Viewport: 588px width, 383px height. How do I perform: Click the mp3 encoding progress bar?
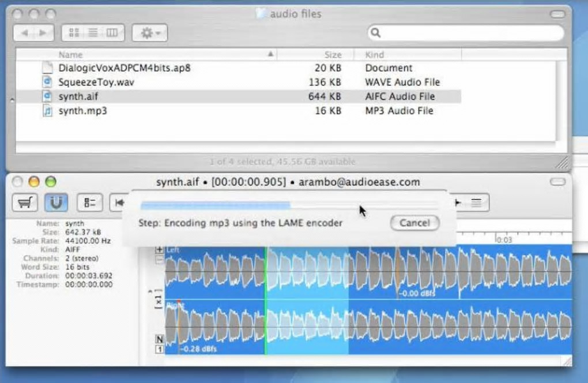click(289, 205)
